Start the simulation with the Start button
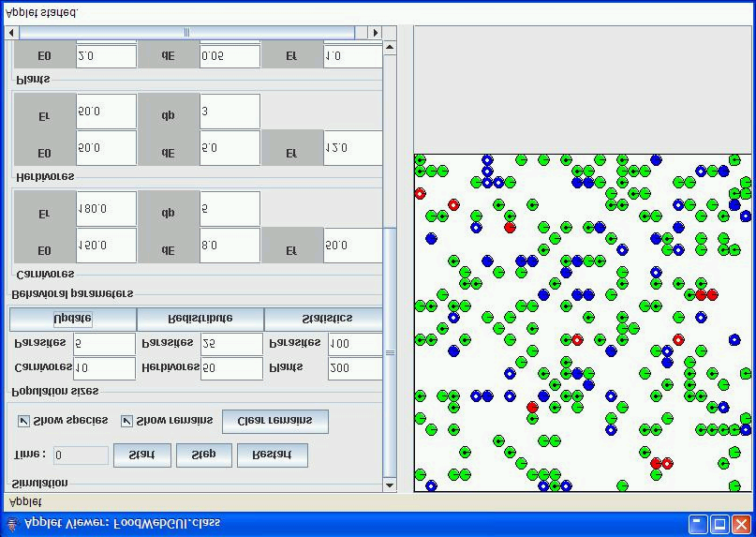The image size is (756, 537). [x=142, y=455]
